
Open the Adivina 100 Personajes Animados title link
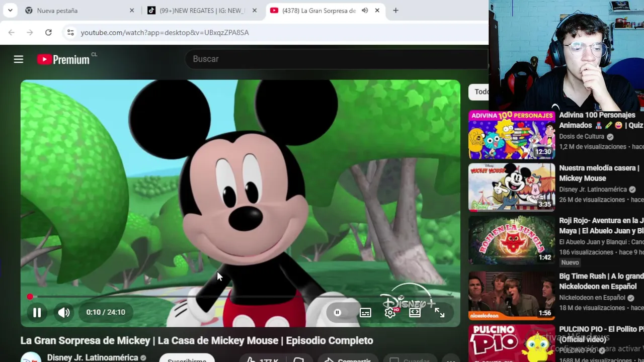[x=601, y=120]
